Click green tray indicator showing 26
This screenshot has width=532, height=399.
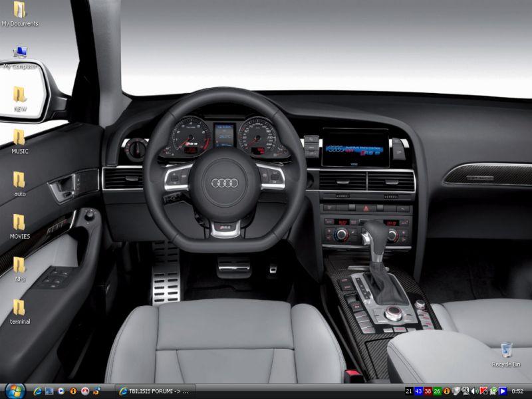click(x=438, y=391)
